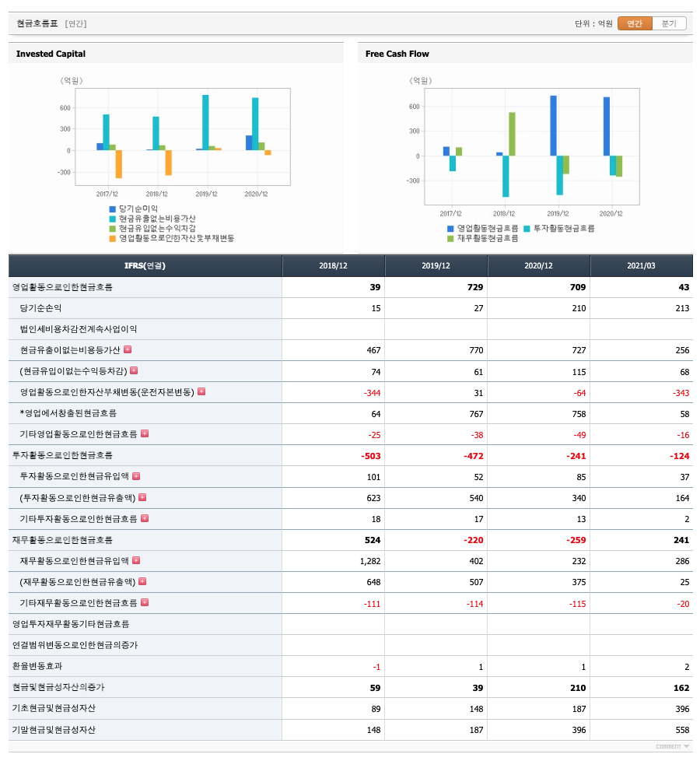
Task: Expand 기타재무활동으로인한현금흐름 plus icon
Action: coord(145,602)
